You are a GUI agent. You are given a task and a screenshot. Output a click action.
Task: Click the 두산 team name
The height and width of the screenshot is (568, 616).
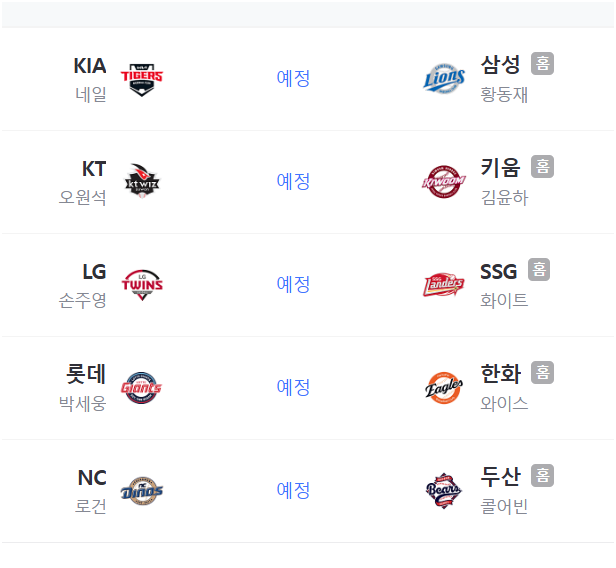click(501, 476)
